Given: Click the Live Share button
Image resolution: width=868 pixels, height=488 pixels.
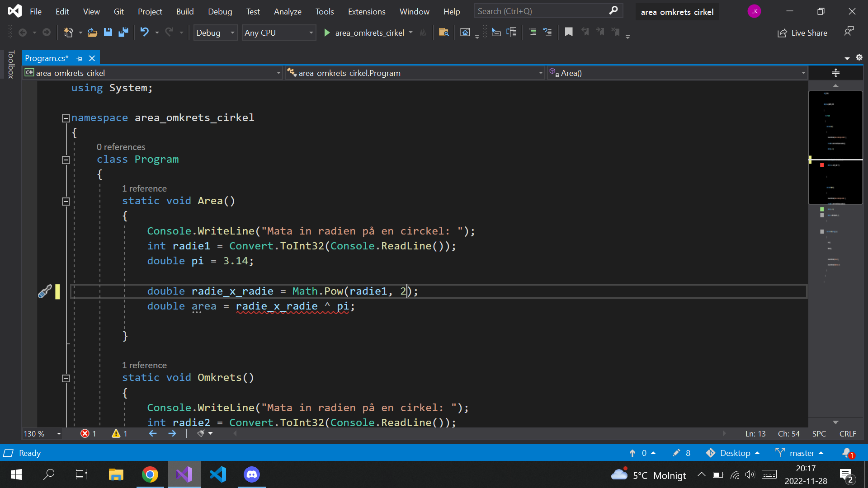Looking at the screenshot, I should pyautogui.click(x=802, y=33).
